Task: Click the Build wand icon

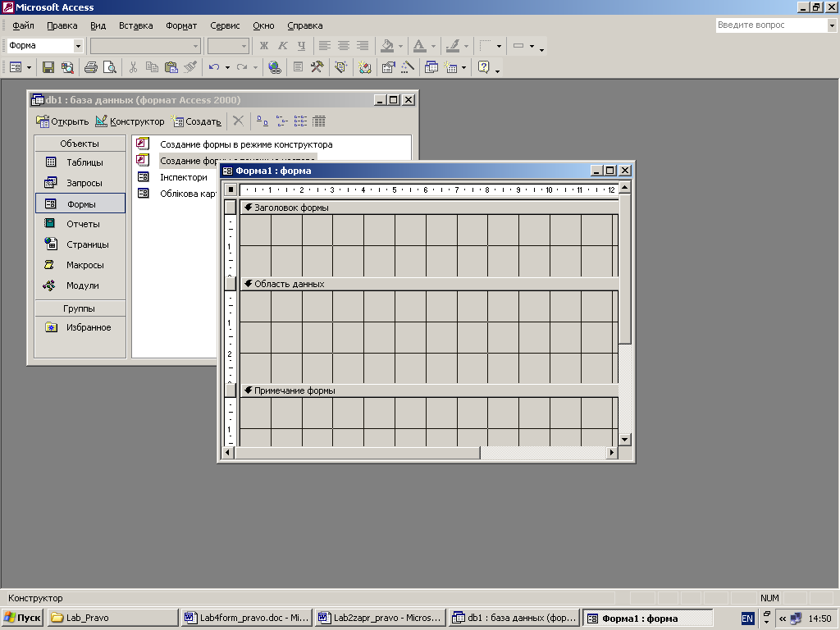Action: (x=407, y=67)
